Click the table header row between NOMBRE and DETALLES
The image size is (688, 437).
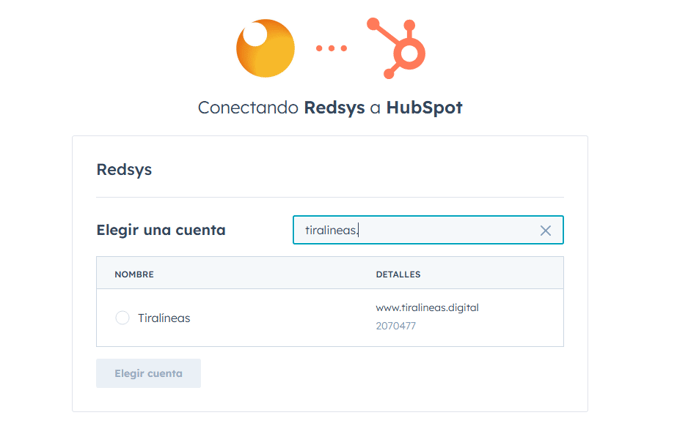point(260,274)
